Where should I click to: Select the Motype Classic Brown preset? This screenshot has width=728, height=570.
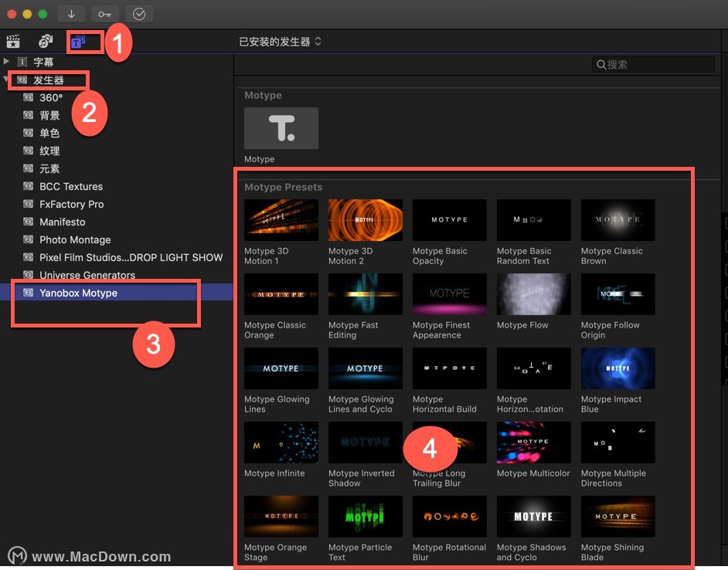point(618,220)
